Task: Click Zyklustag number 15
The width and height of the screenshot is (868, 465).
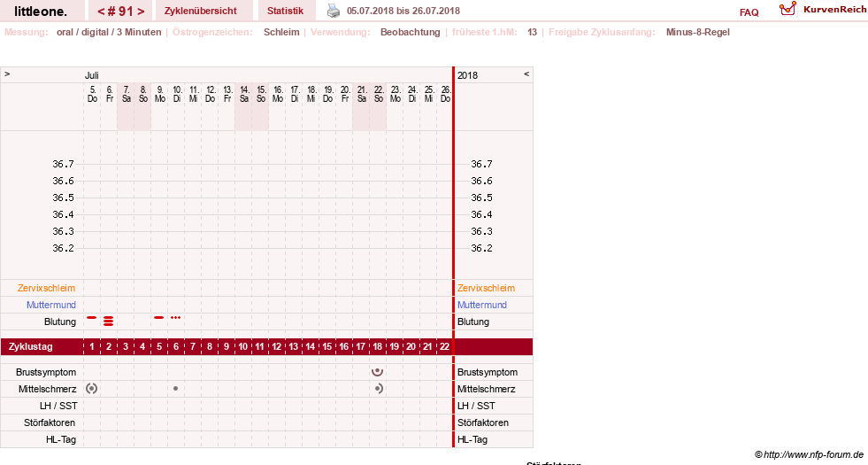Action: pos(327,347)
